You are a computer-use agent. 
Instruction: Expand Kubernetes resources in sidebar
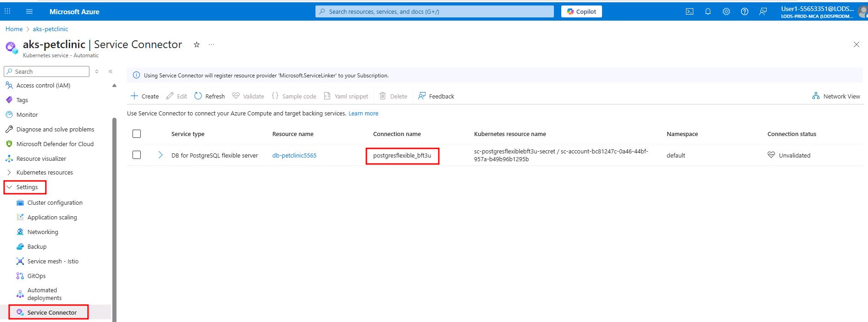pos(44,172)
